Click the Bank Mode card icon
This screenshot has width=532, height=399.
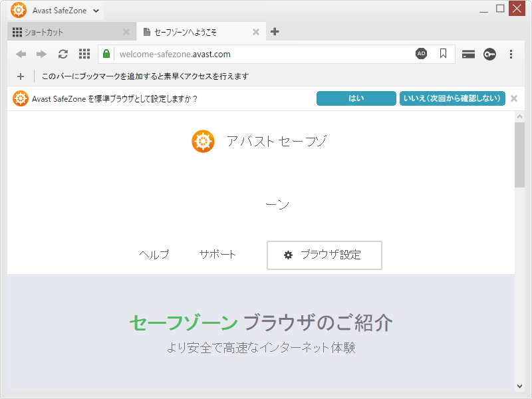pos(467,54)
